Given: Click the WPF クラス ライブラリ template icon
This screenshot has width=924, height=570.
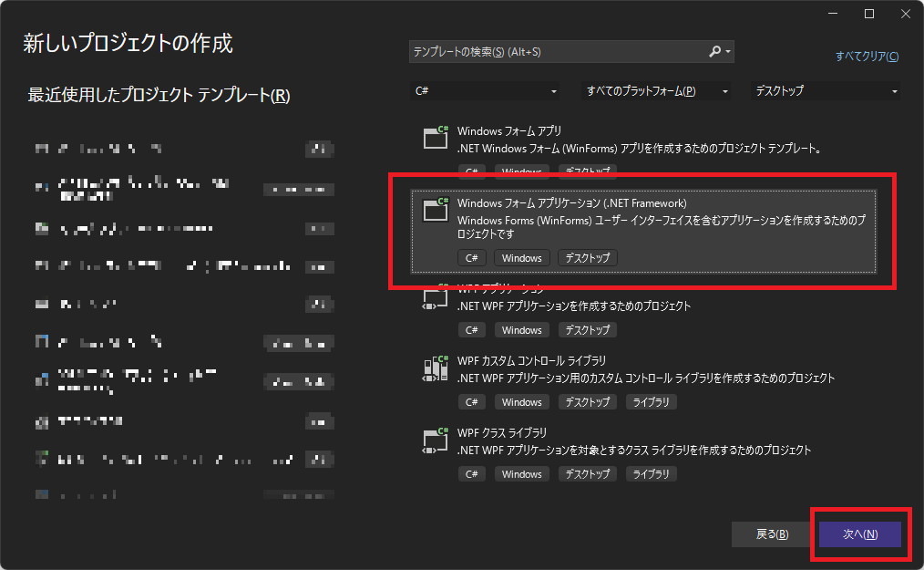Looking at the screenshot, I should (x=436, y=440).
